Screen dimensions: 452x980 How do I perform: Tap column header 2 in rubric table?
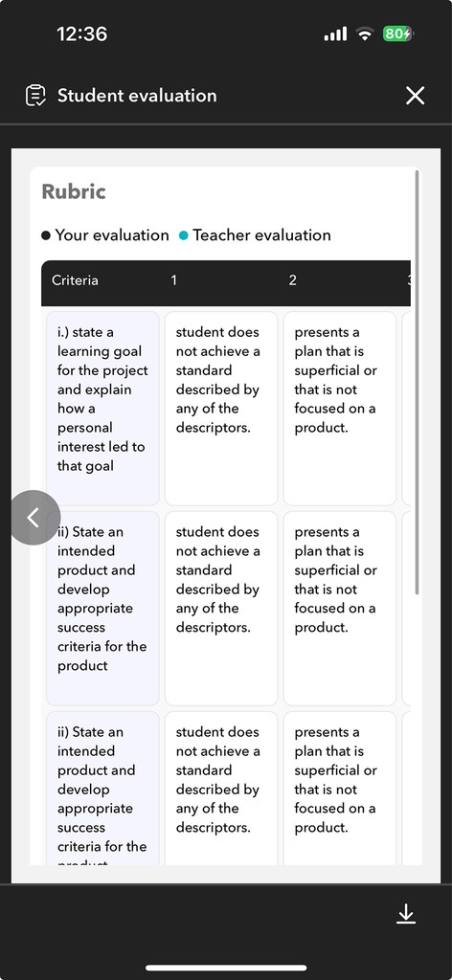point(293,280)
